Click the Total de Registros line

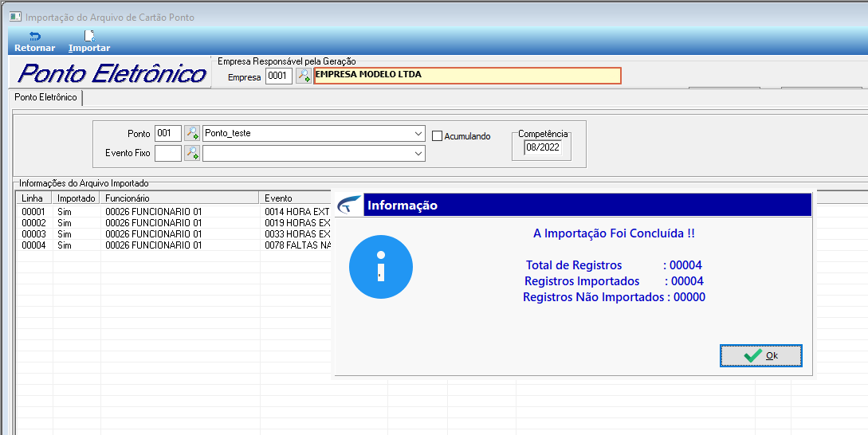click(x=614, y=265)
